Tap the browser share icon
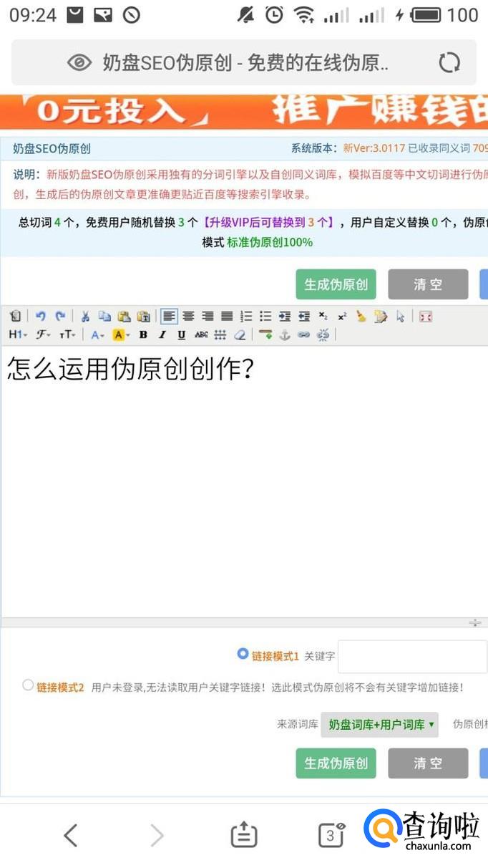Screen dimensions: 488x868 tap(243, 835)
